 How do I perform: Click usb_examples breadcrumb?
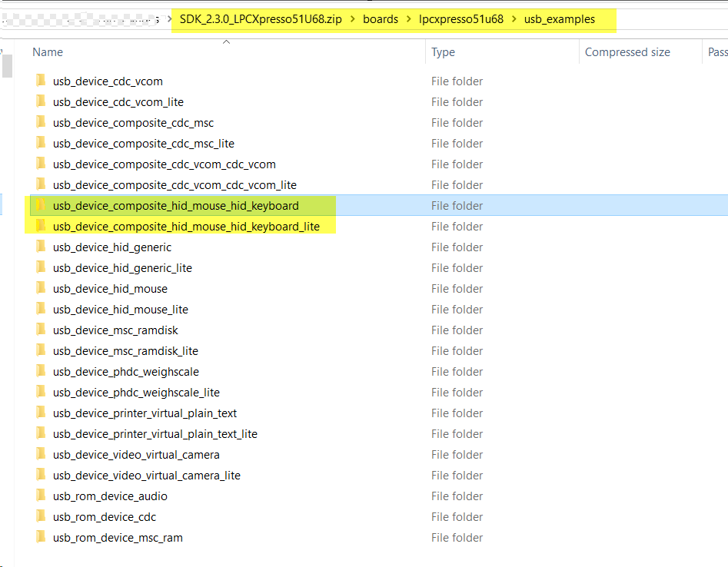(x=560, y=19)
